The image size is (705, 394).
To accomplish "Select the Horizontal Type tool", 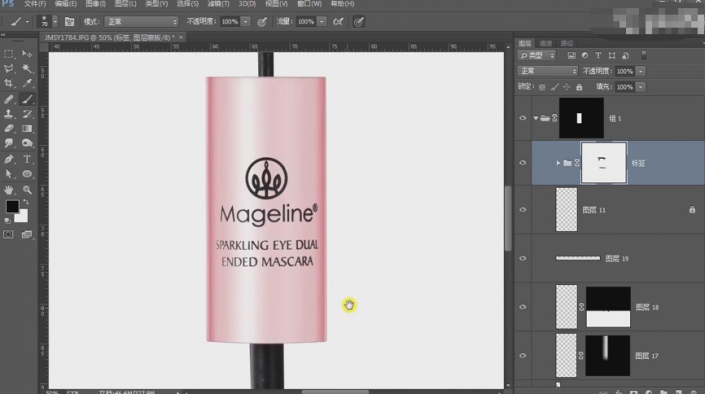I will point(27,159).
